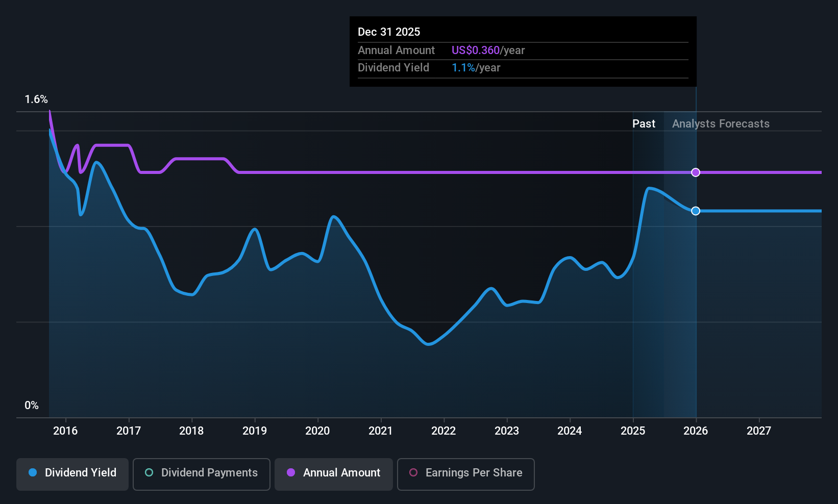Click the blue Dividend Yield legend dot
This screenshot has height=504, width=838.
click(x=33, y=472)
